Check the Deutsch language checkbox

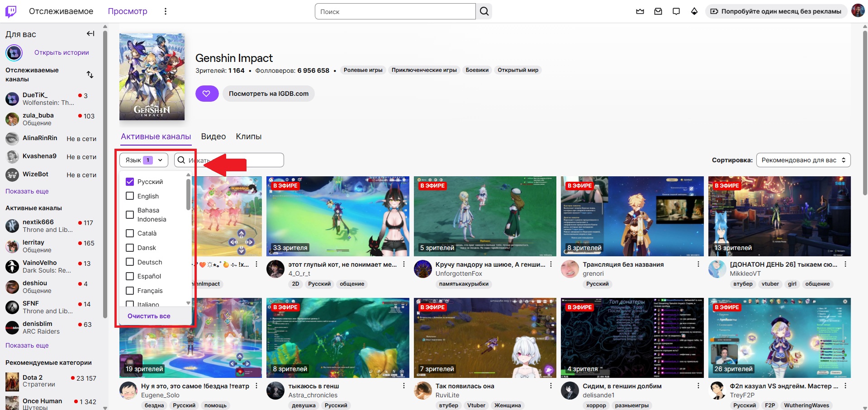coord(130,262)
